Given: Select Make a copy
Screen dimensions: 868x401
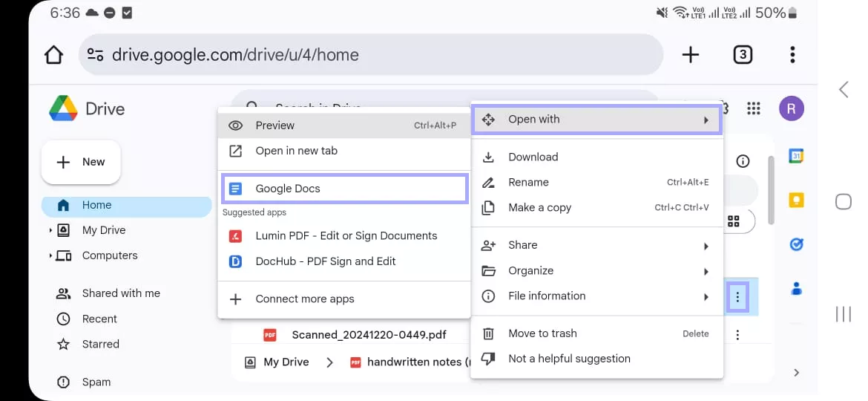Looking at the screenshot, I should click(596, 208).
